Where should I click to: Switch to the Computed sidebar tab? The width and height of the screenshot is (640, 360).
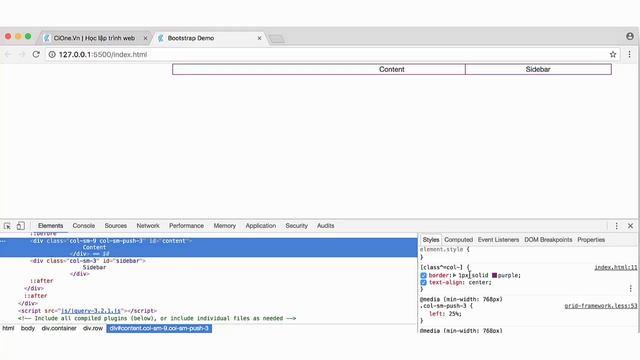tap(458, 240)
